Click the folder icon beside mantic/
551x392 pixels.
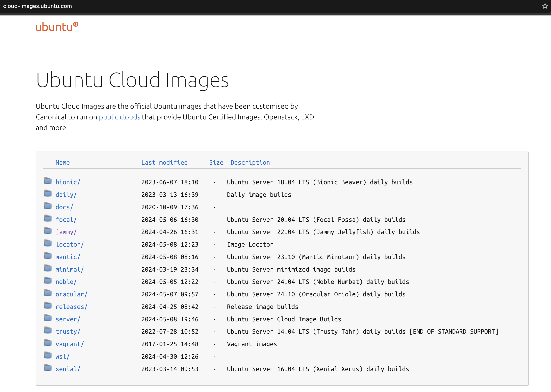pos(48,256)
